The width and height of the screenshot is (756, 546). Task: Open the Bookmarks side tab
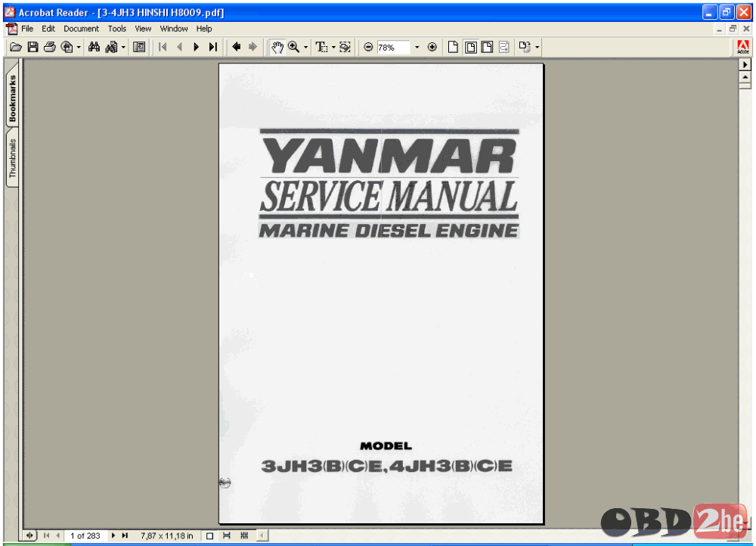click(x=13, y=98)
